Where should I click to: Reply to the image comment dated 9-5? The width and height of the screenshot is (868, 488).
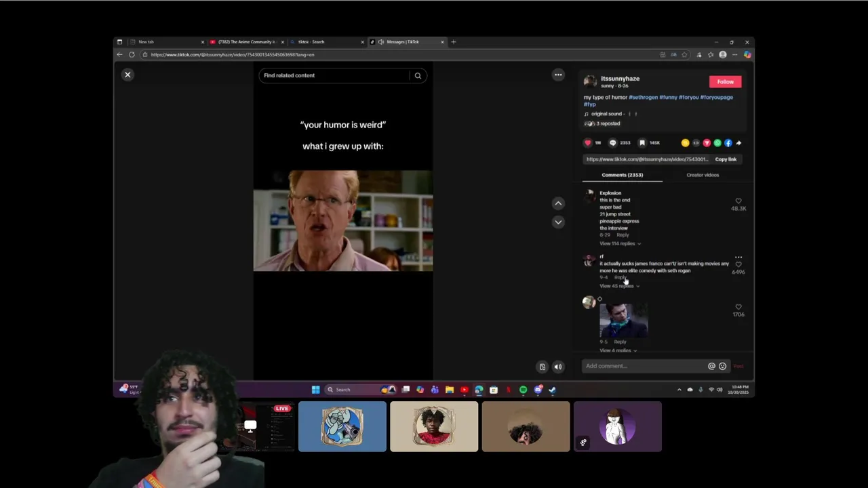pos(620,342)
